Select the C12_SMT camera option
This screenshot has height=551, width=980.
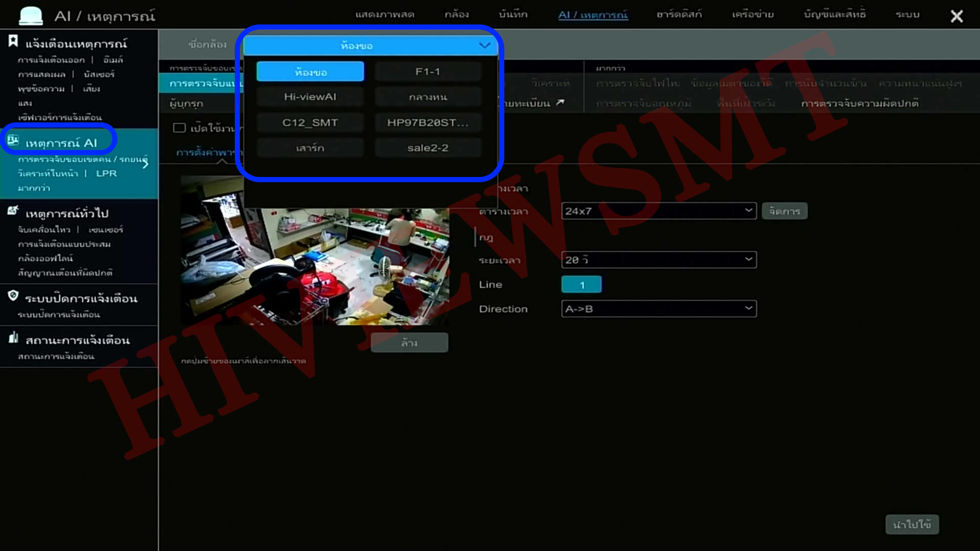[310, 122]
